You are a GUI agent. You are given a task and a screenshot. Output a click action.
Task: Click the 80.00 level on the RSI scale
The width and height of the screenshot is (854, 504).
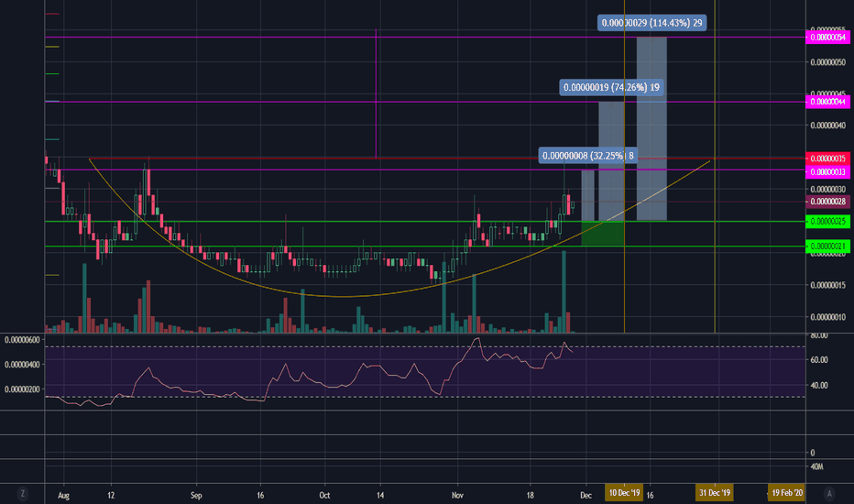[x=819, y=335]
